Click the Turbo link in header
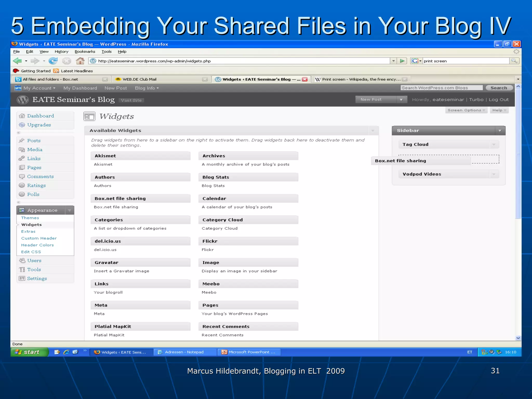This screenshot has height=399, width=532. pyautogui.click(x=476, y=100)
